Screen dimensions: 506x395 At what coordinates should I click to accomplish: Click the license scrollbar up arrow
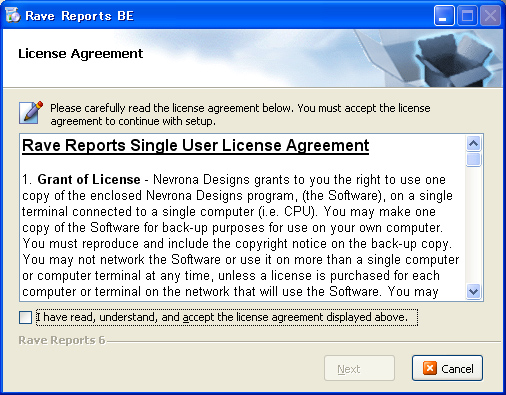pos(473,144)
